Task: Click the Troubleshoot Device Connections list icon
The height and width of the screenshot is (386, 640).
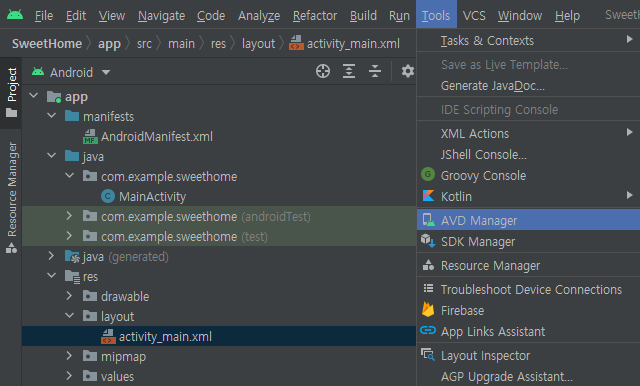Action: pos(428,288)
